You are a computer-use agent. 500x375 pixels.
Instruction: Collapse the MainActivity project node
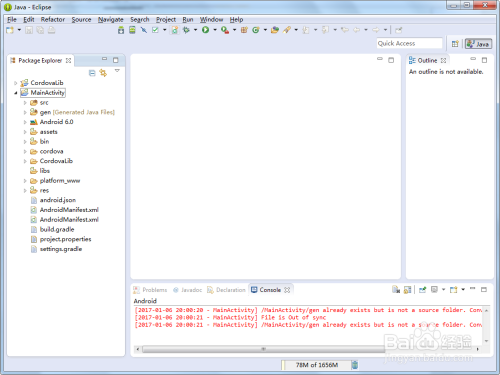coord(15,93)
